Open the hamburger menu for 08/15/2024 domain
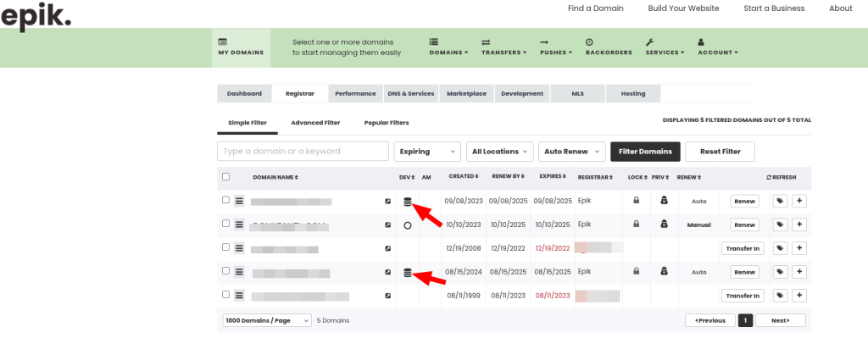 [x=239, y=272]
